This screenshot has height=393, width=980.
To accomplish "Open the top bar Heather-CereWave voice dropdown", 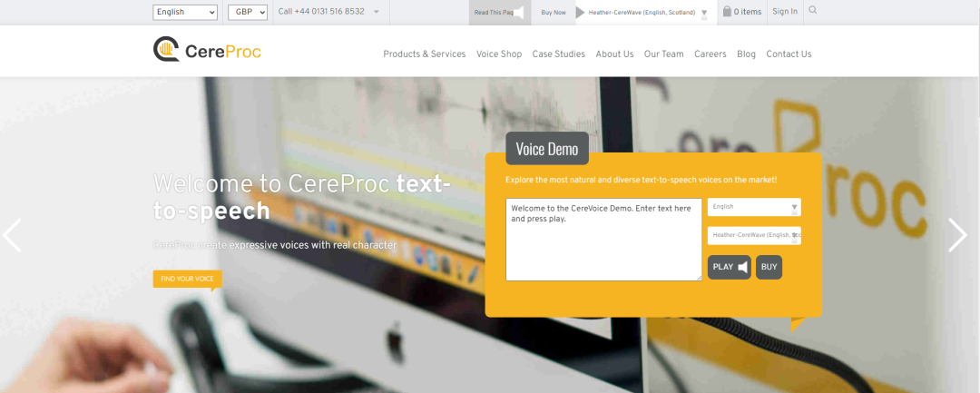I will pos(648,13).
